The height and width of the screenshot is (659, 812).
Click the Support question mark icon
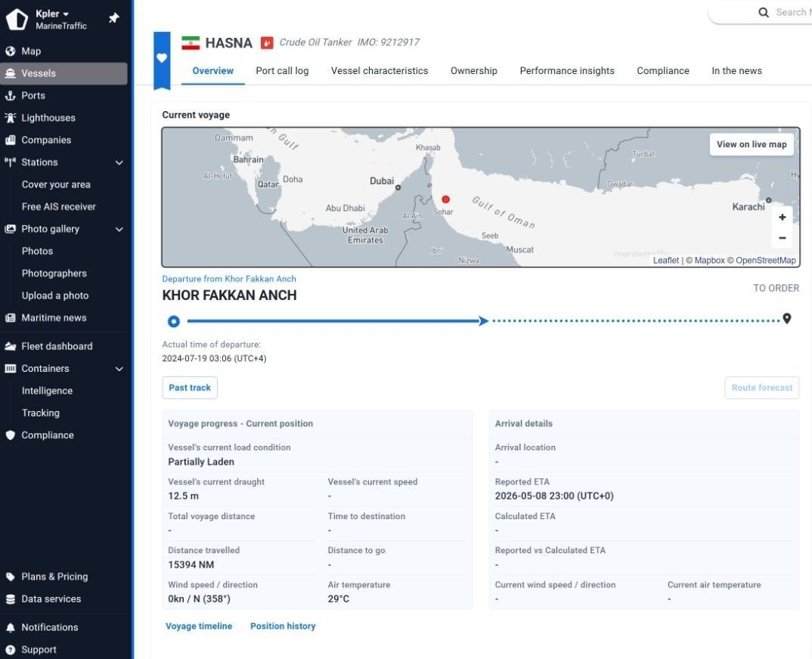point(11,650)
